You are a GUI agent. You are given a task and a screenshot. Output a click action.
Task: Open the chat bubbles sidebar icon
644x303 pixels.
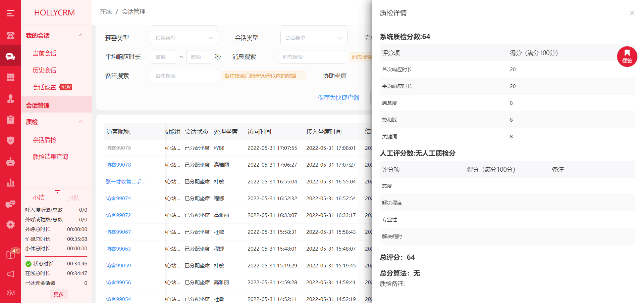pos(10,56)
